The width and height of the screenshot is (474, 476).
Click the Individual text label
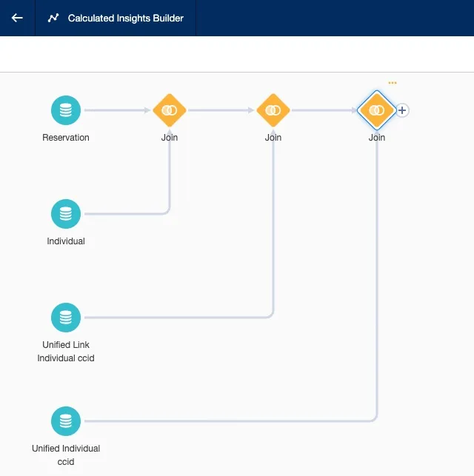[66, 241]
